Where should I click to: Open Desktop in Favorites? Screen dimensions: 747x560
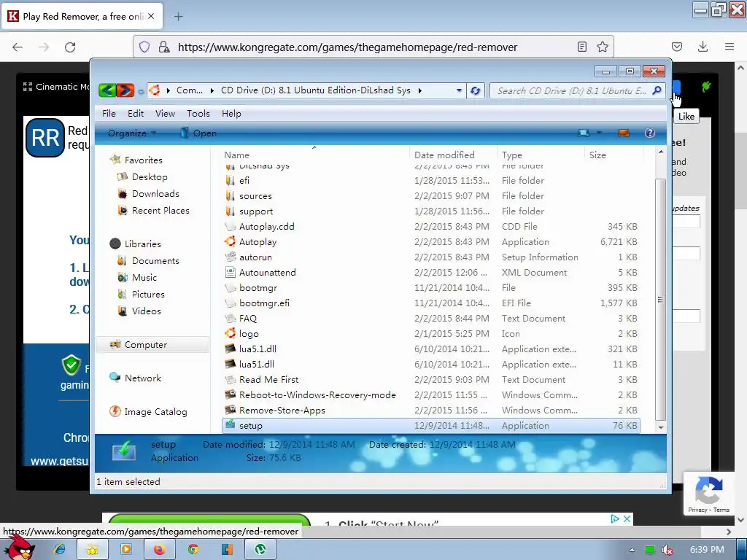pyautogui.click(x=149, y=176)
